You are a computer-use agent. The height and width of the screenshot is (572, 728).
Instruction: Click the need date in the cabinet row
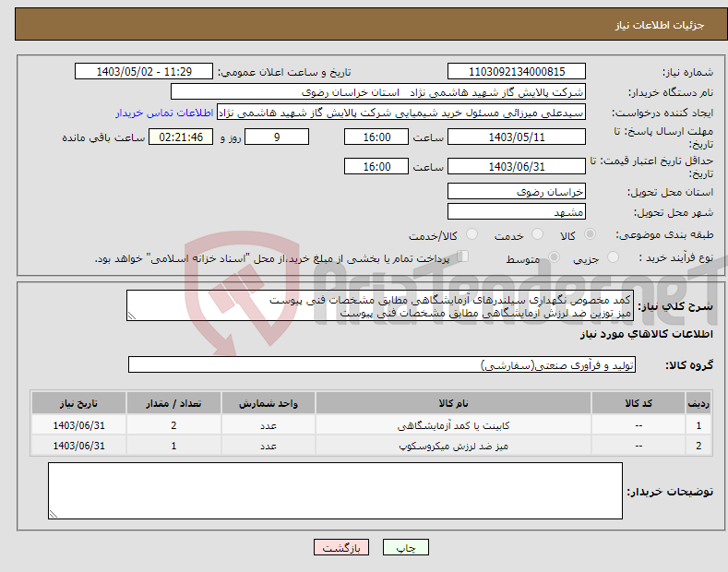pos(78,425)
